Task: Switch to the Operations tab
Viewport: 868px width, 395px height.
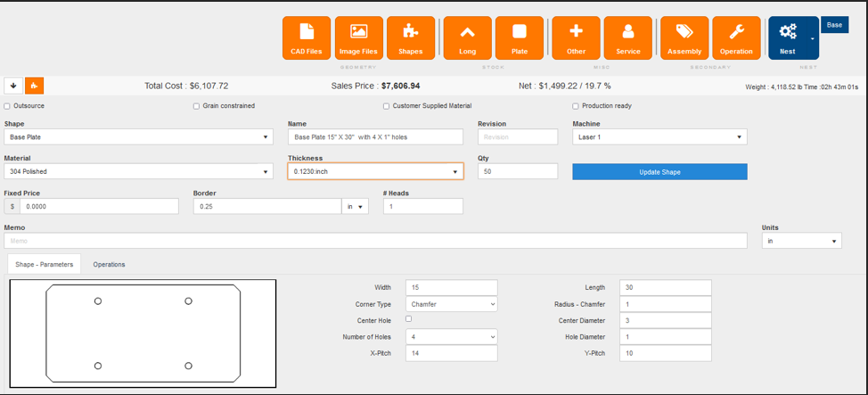Action: click(x=109, y=265)
